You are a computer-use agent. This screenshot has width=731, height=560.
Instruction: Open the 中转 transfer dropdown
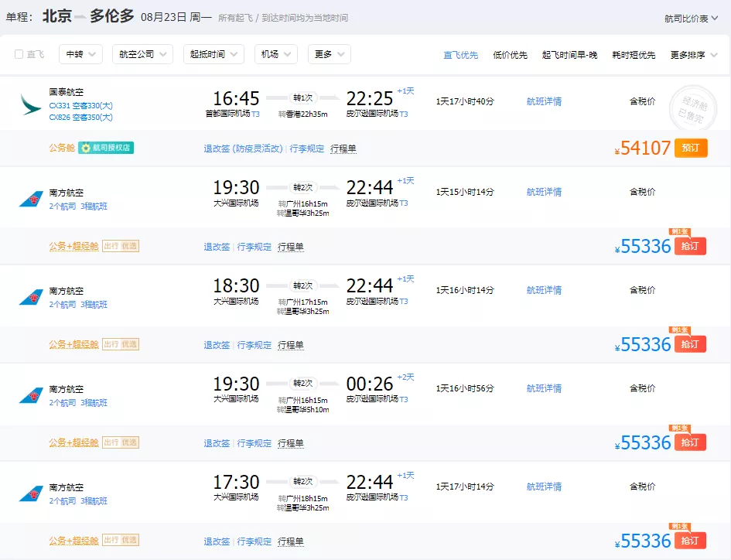click(80, 54)
